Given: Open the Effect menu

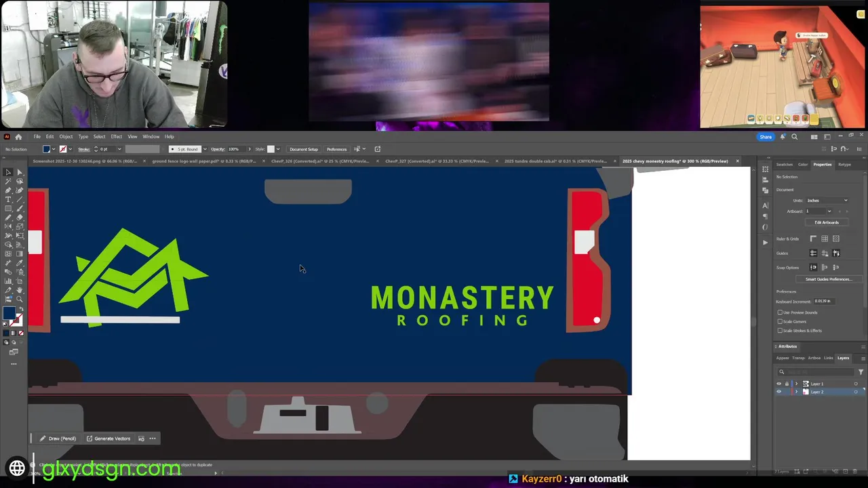Looking at the screenshot, I should pyautogui.click(x=117, y=137).
